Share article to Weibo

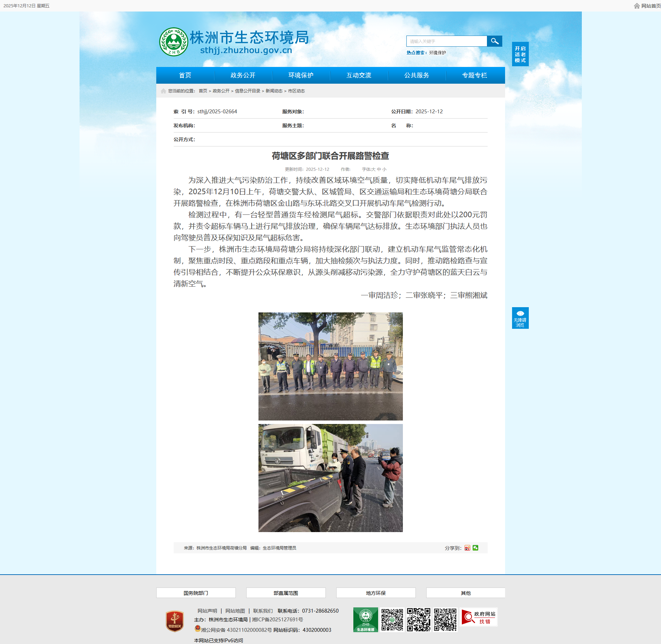467,548
